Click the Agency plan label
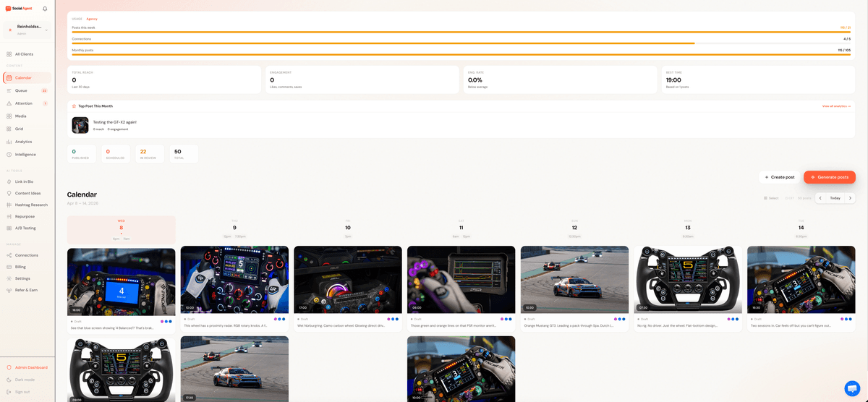The height and width of the screenshot is (402, 868). [92, 19]
